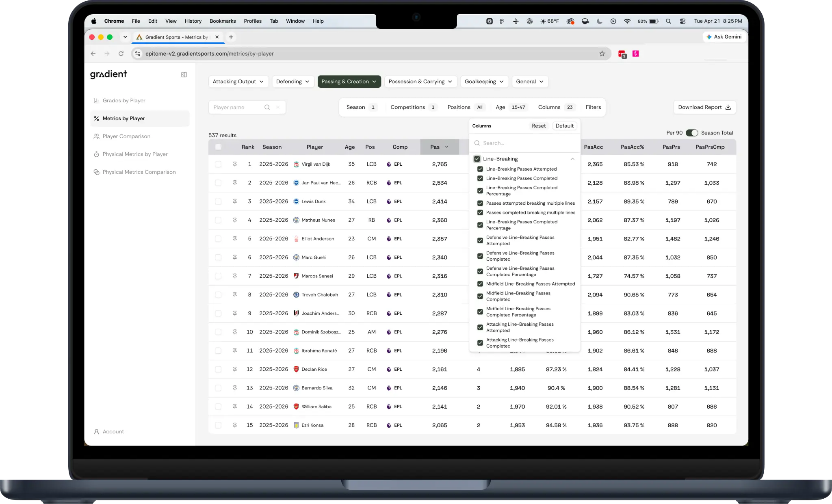Open the Defending dropdown
832x504 pixels.
[x=293, y=82]
